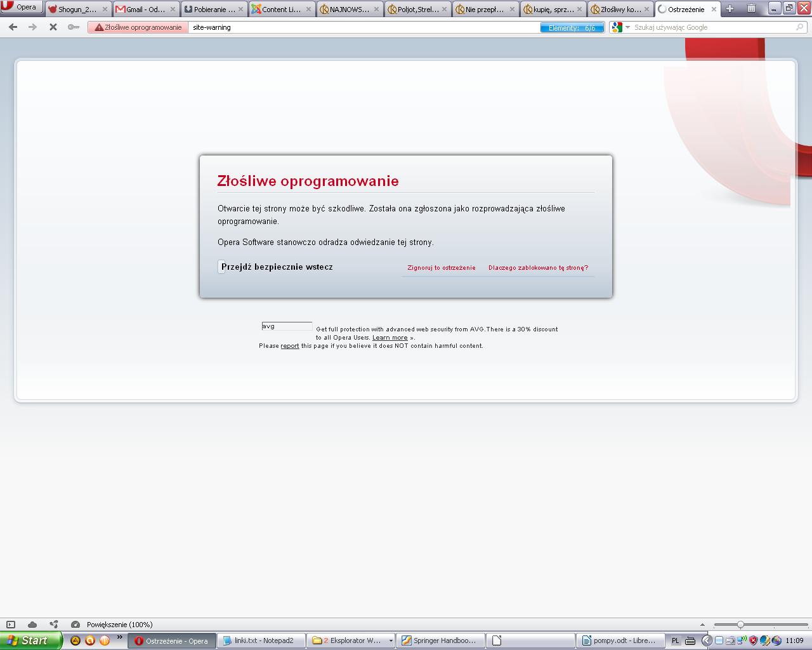Click the Opera Turbo speedometer icon
This screenshot has width=812, height=650.
75,625
